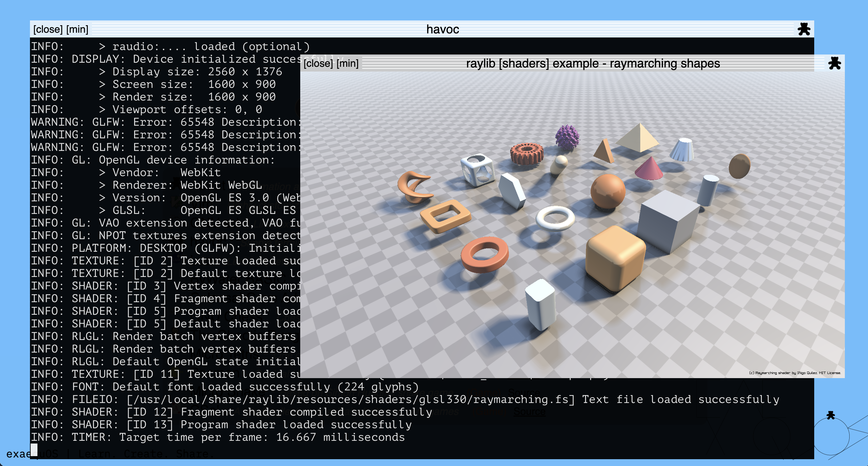This screenshot has width=868, height=466.
Task: Click the 'Display size: 2560 x 1376' line
Action: click(x=157, y=72)
